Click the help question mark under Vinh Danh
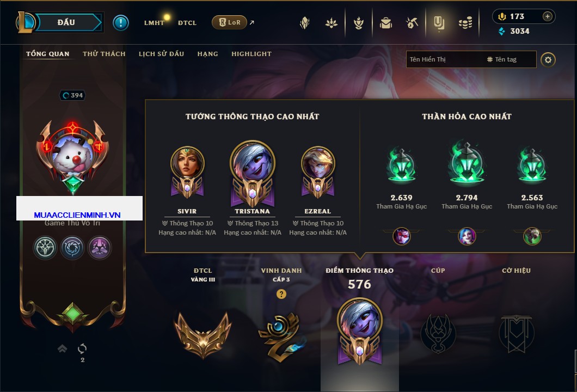This screenshot has height=392, width=577. coord(281,294)
